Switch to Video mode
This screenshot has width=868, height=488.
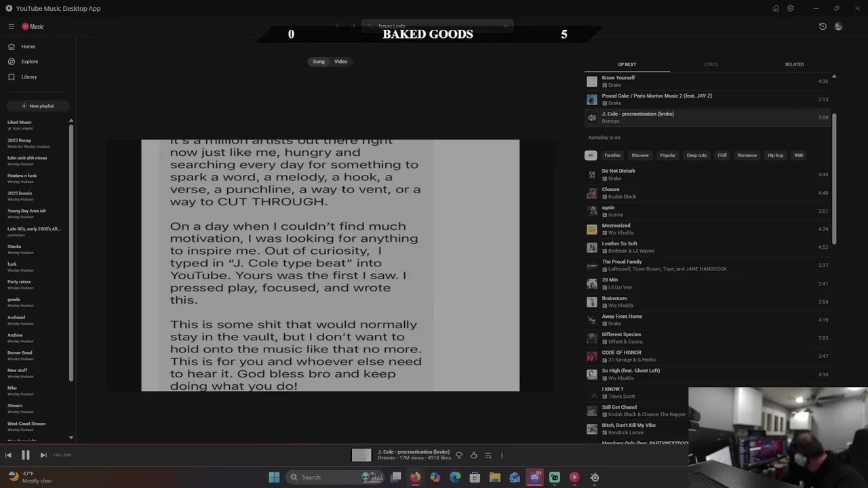(x=340, y=62)
